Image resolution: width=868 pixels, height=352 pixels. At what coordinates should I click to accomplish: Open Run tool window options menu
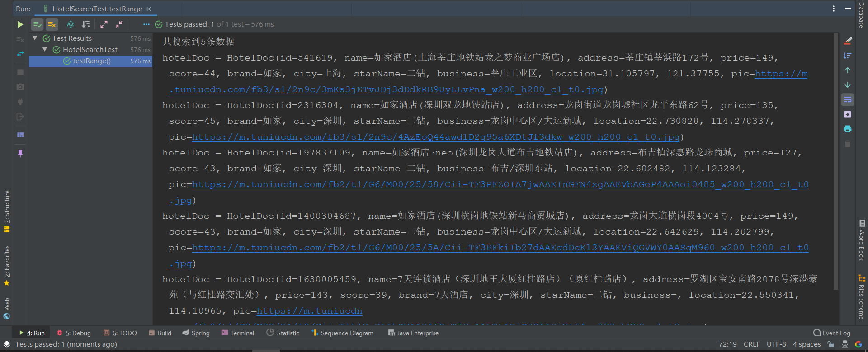click(834, 9)
